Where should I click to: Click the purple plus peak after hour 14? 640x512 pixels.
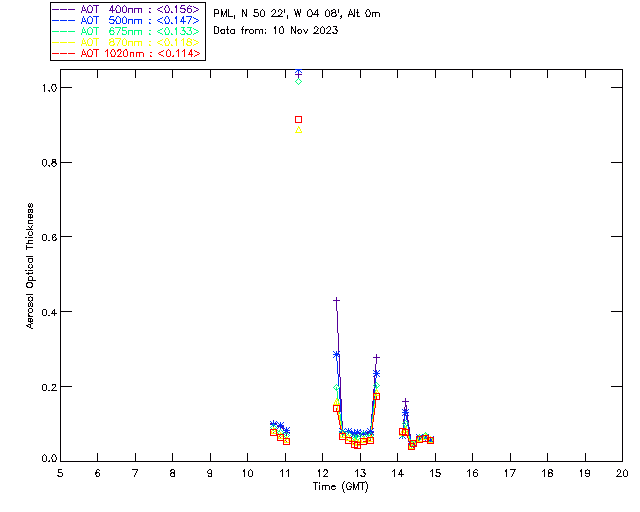(x=405, y=402)
